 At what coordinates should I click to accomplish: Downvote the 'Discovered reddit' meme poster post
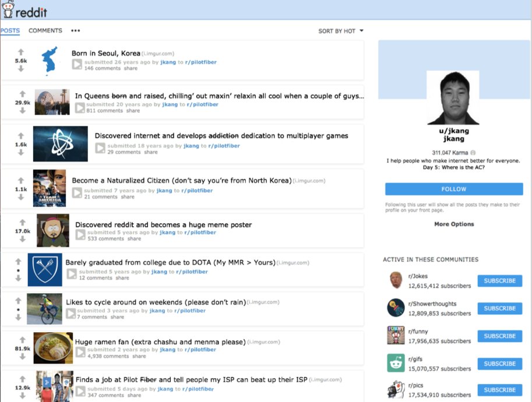tap(22, 239)
